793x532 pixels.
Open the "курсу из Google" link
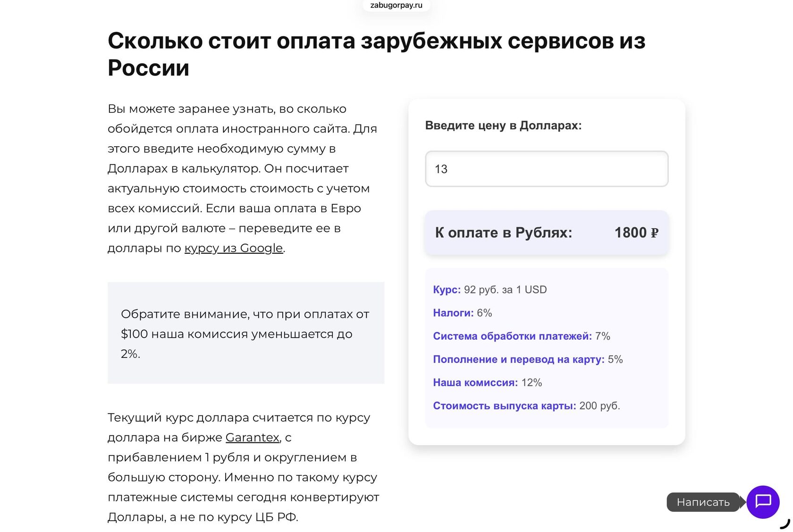[234, 248]
